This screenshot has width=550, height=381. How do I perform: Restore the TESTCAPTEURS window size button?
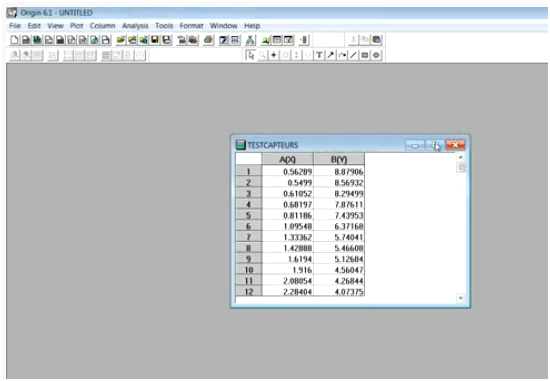coord(435,145)
